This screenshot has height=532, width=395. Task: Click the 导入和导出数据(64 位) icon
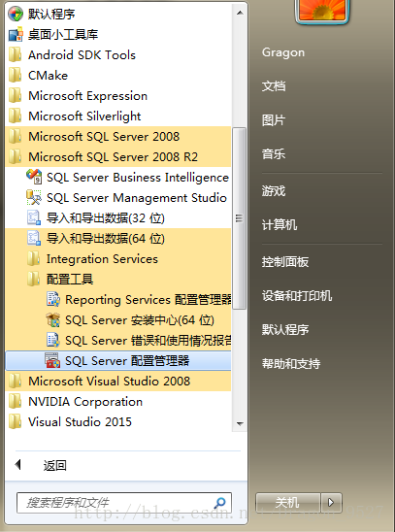point(34,238)
